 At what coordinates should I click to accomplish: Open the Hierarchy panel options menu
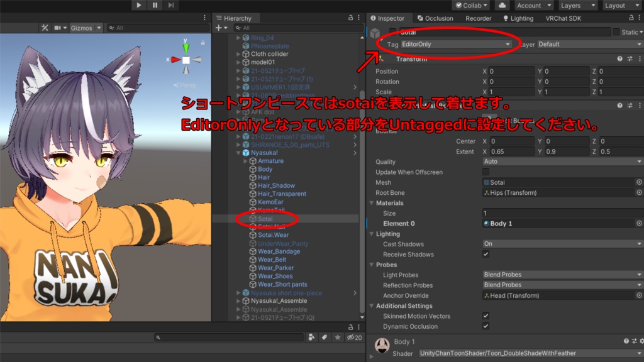[358, 18]
